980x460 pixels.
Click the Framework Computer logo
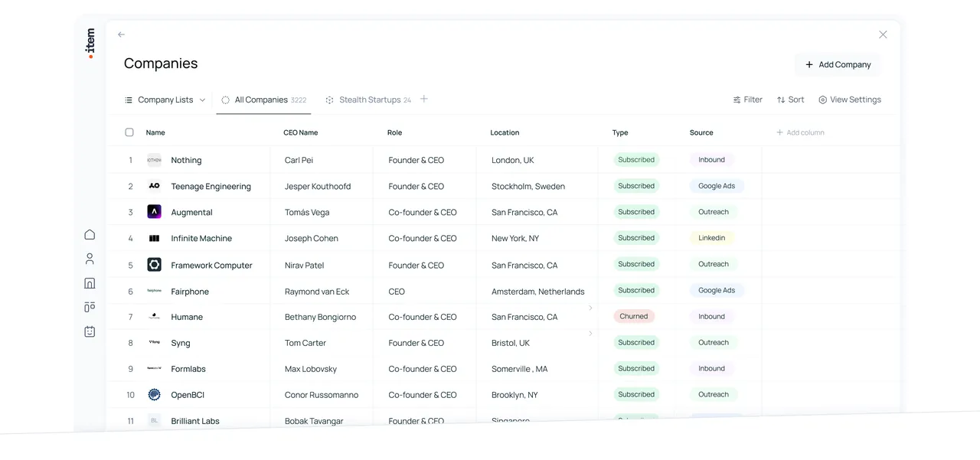pyautogui.click(x=154, y=265)
